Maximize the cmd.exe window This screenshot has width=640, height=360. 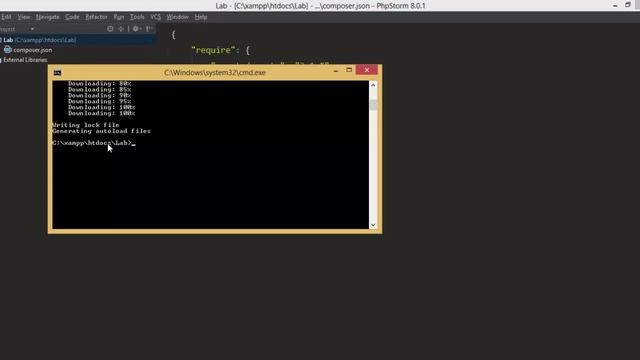(x=349, y=70)
